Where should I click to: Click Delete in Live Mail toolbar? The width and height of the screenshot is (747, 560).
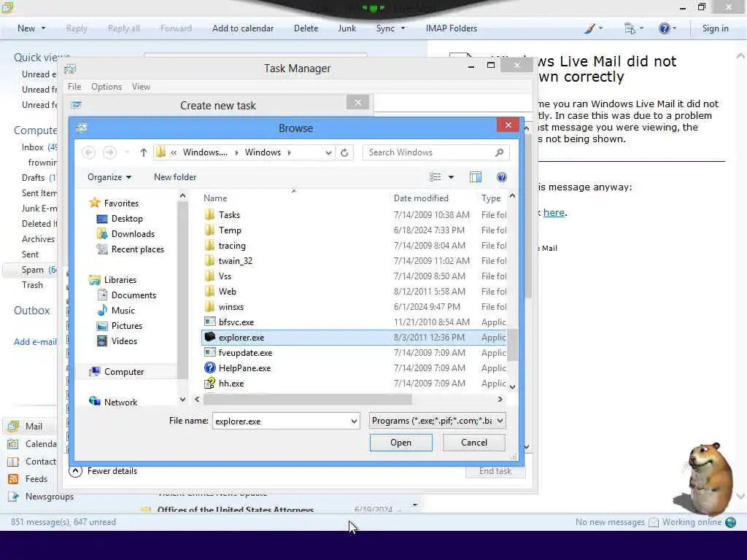[x=306, y=28]
